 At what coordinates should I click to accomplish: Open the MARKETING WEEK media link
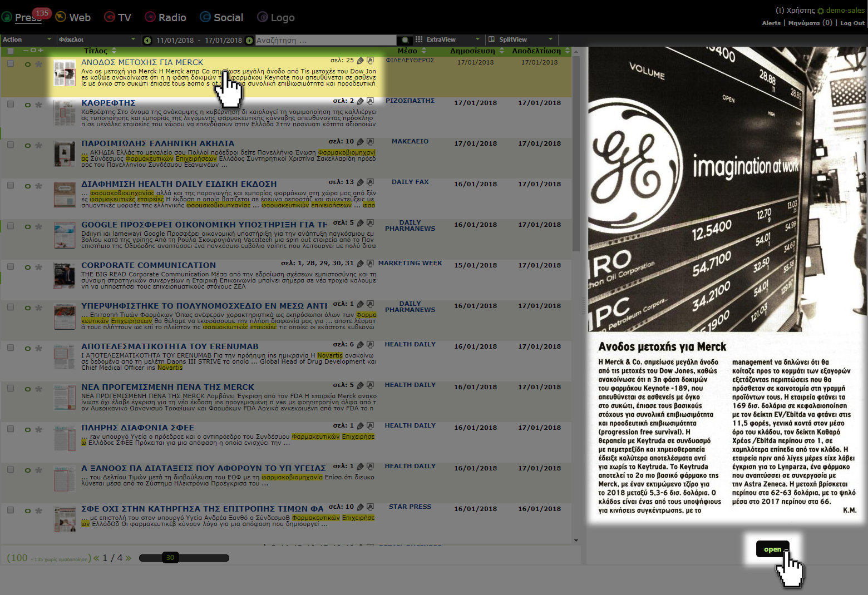pos(410,263)
